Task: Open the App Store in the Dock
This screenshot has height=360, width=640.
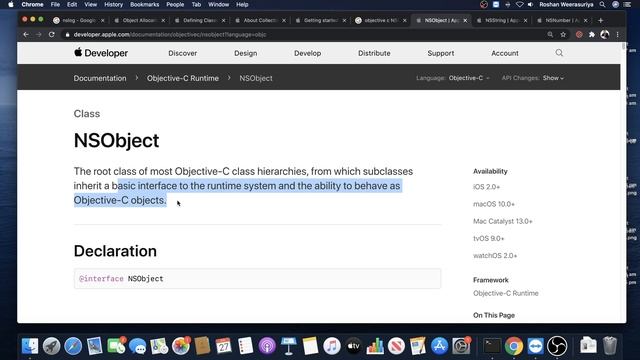Action: point(439,346)
